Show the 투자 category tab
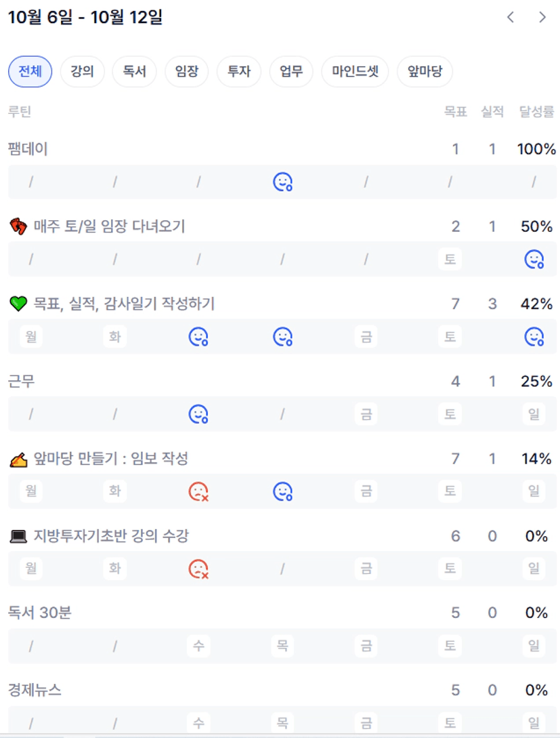The width and height of the screenshot is (560, 738). click(x=239, y=71)
